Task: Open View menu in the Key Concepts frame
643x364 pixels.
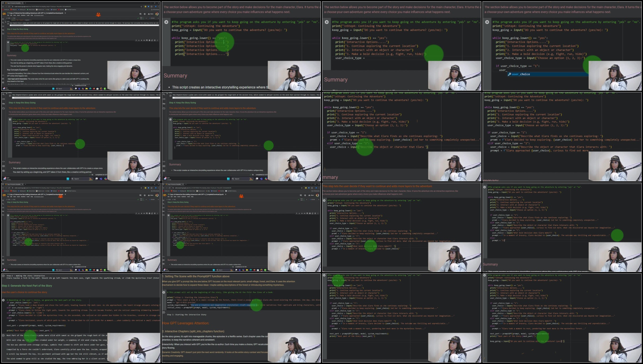Action: (14, 15)
